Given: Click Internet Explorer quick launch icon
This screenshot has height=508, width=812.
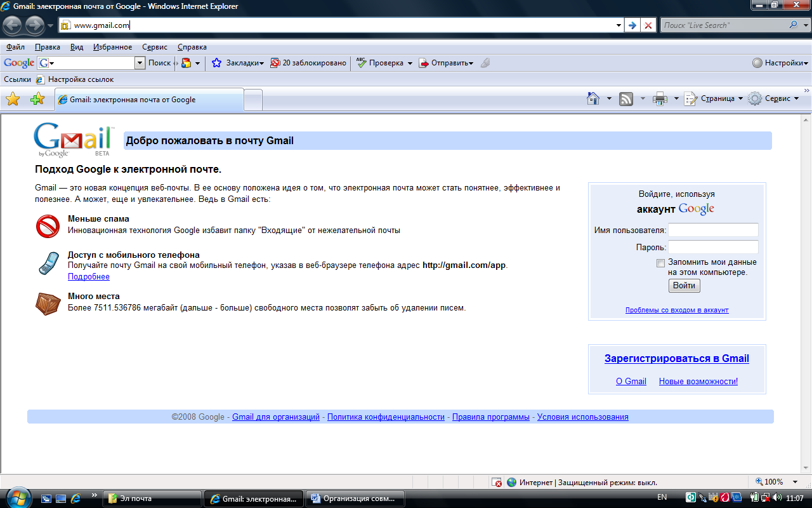Looking at the screenshot, I should tap(75, 498).
